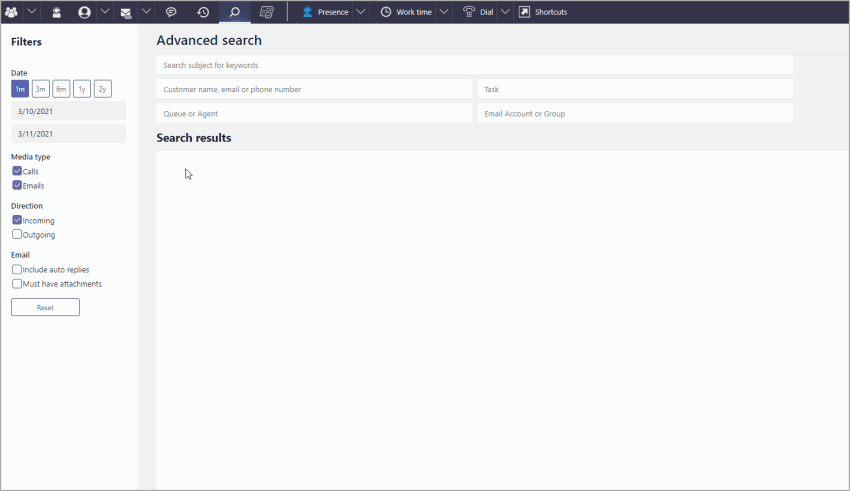Select the 3m date range
The image size is (850, 491).
coord(41,89)
